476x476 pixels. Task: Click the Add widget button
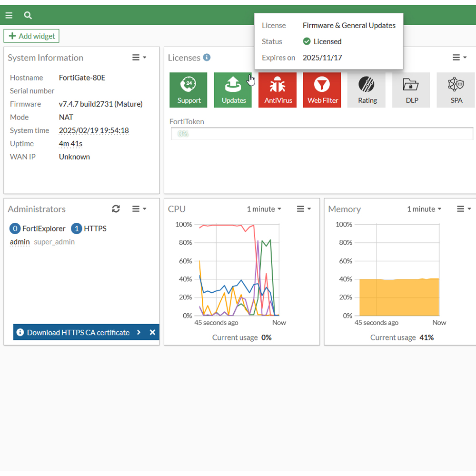[x=32, y=36]
